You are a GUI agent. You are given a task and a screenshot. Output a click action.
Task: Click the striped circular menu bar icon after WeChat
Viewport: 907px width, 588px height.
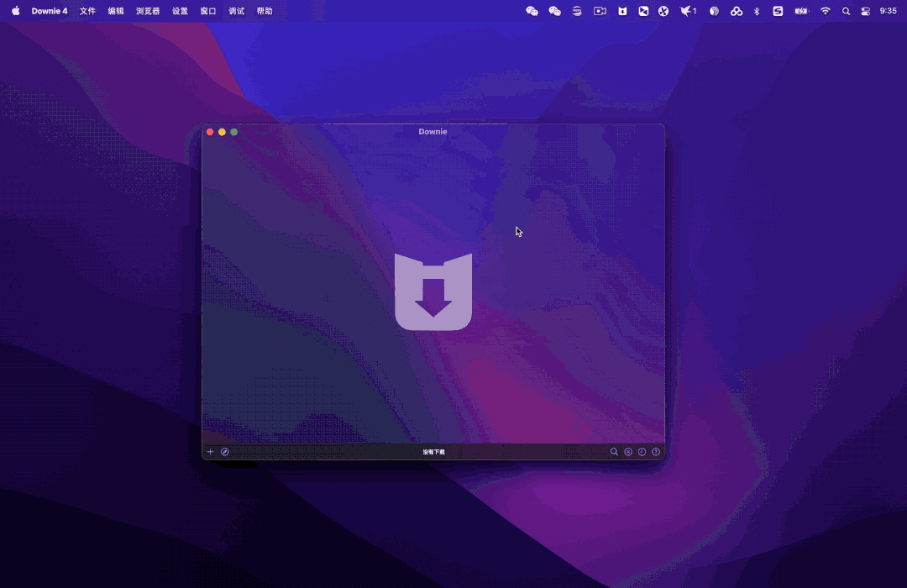pos(577,11)
